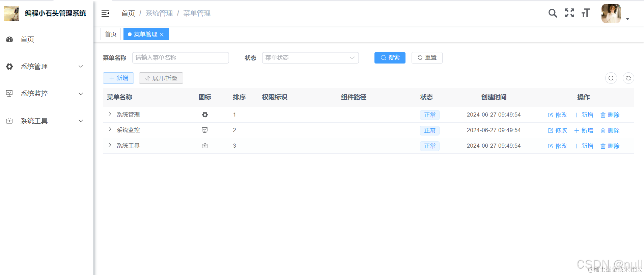Close the 菜单管理 tab
The width and height of the screenshot is (644, 275).
(162, 34)
